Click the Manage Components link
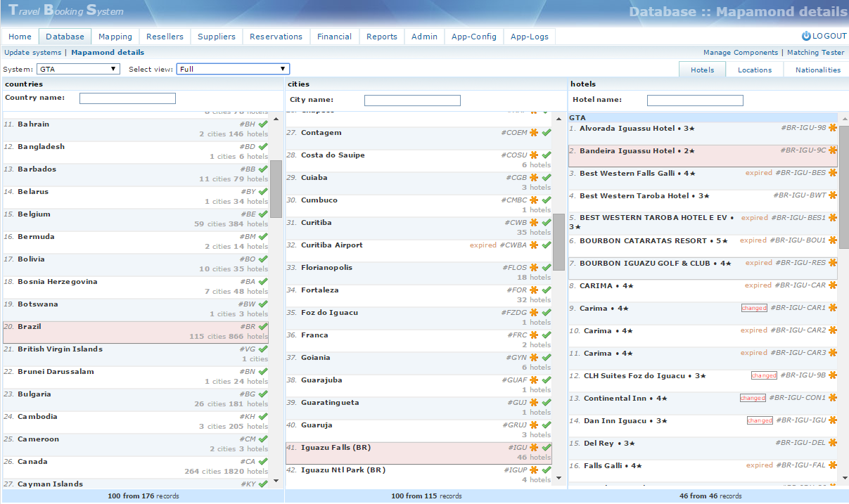This screenshot has width=849, height=504. (740, 53)
